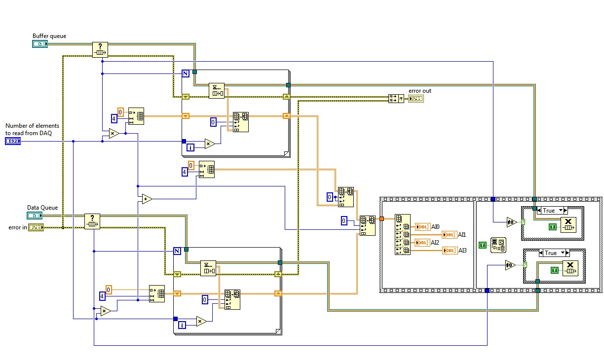Toggle True constant in lower case structure
The height and width of the screenshot is (364, 604).
coord(554,270)
